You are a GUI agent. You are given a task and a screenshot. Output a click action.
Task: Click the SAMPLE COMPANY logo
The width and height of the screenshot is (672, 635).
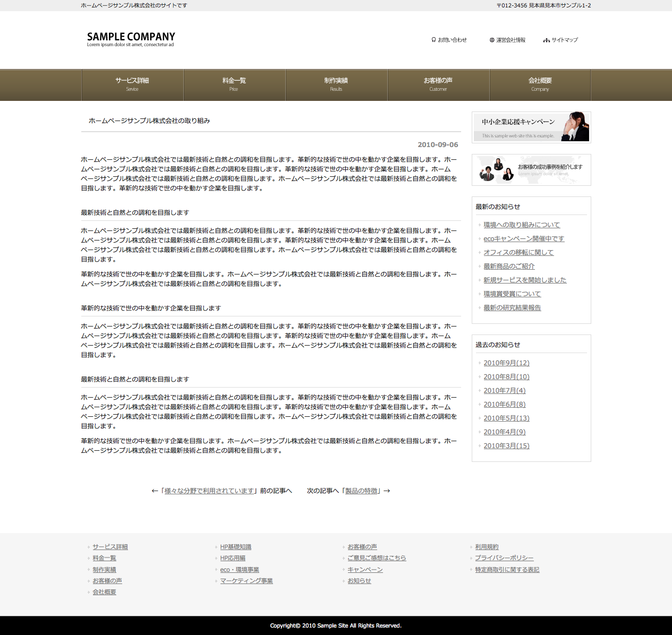131,39
